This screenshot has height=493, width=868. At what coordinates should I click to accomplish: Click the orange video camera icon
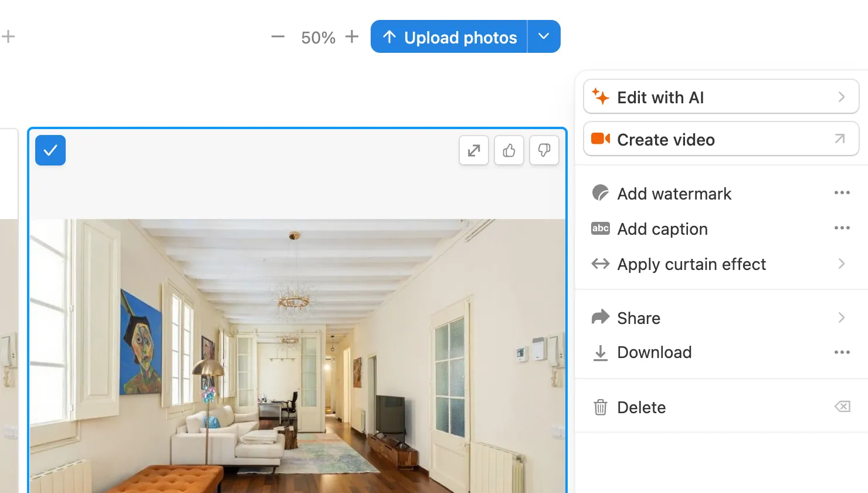[x=601, y=139]
